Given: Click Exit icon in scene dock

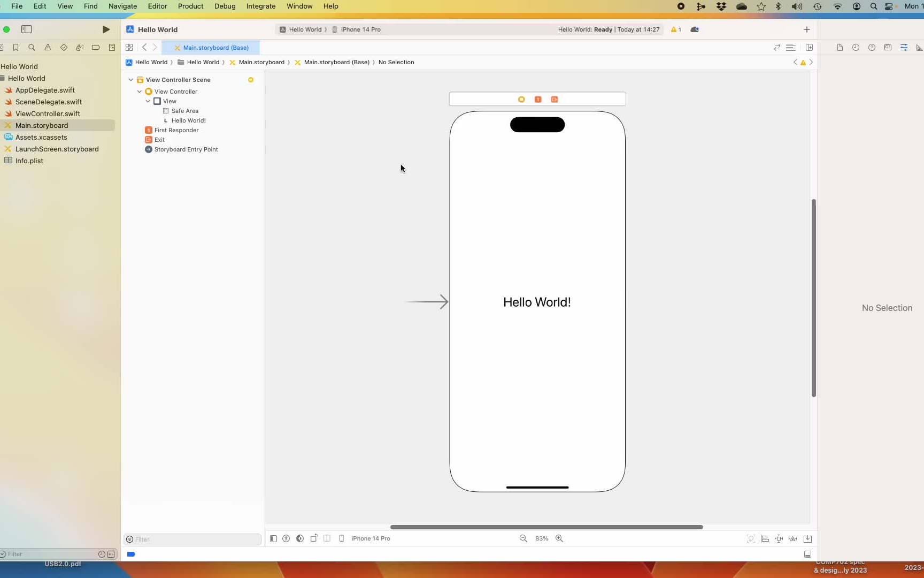Looking at the screenshot, I should point(555,99).
